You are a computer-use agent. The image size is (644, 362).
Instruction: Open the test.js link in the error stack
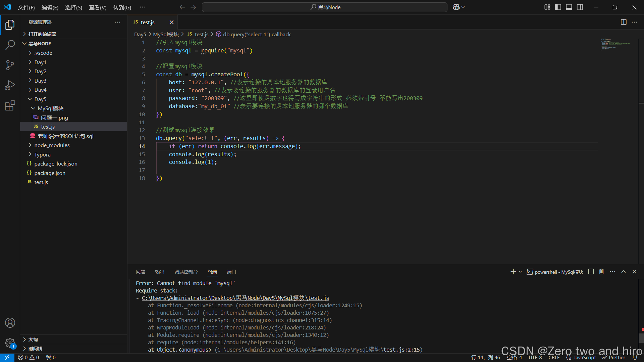[235, 298]
